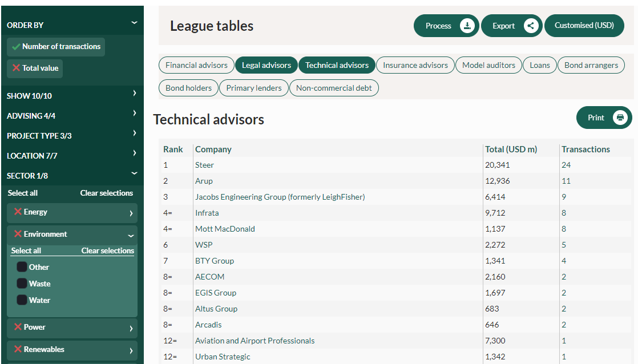This screenshot has height=364, width=638.
Task: Open the Steer company link
Action: coord(204,165)
